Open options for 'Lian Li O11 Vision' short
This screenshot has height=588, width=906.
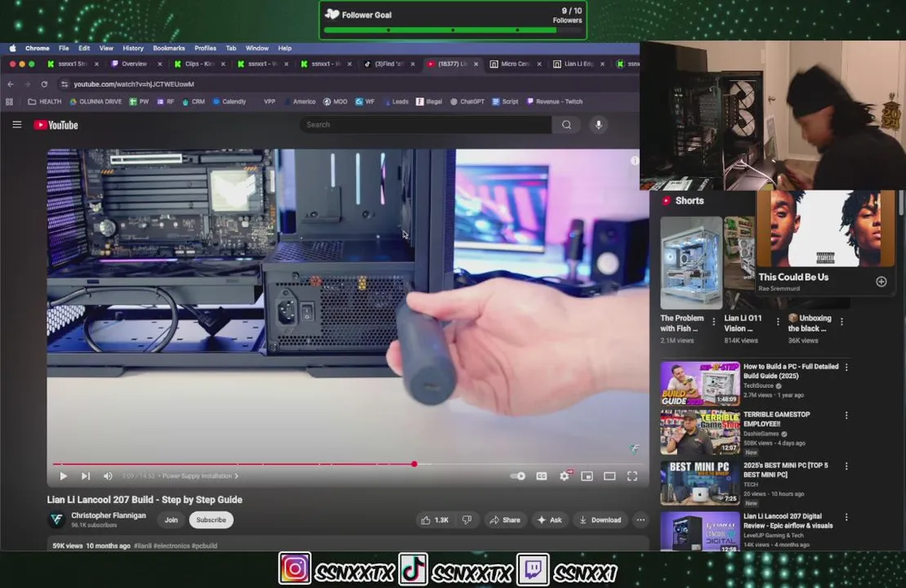tap(778, 322)
